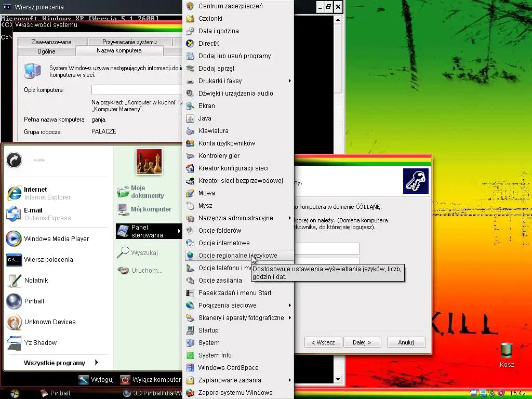Open the System menu entry

(x=239, y=343)
